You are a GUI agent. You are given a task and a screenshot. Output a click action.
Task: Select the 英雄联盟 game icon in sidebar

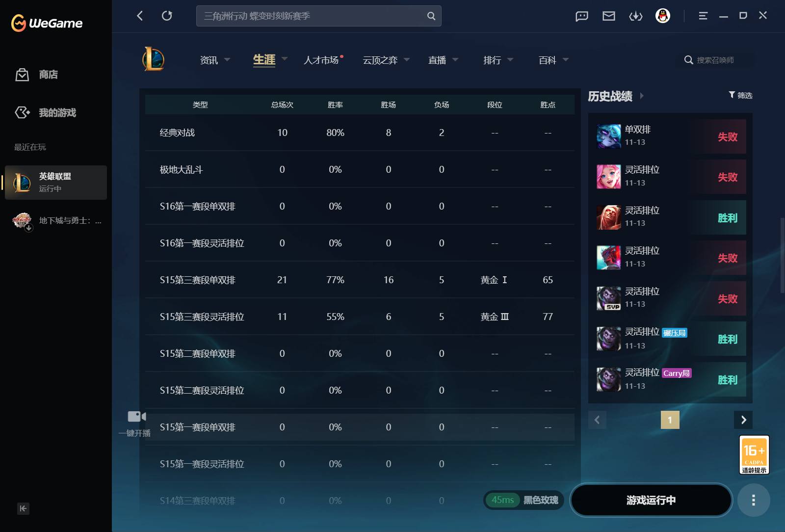22,183
